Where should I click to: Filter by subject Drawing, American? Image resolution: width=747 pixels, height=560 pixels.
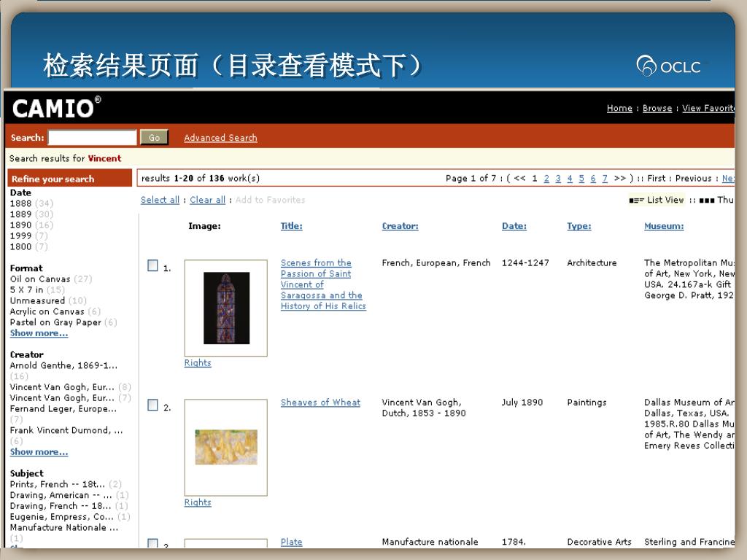[69, 495]
